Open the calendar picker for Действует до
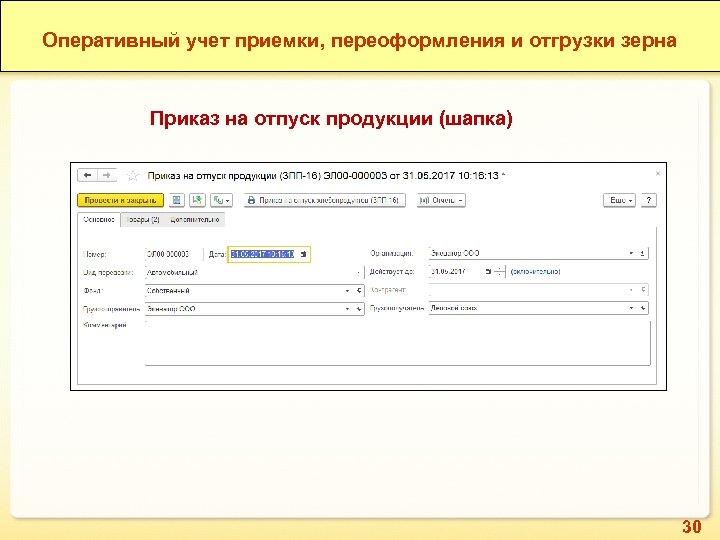The width and height of the screenshot is (720, 540). [488, 271]
